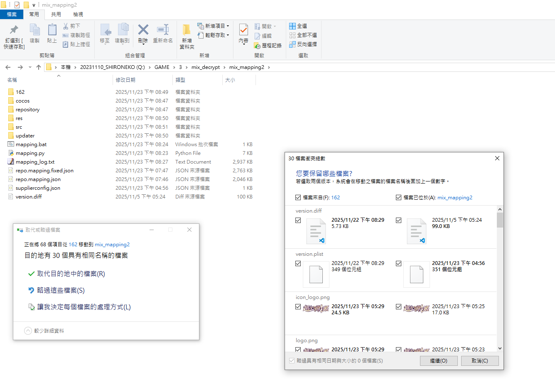Switch to the Share (共用) ribbon tab
This screenshot has width=555, height=392.
pos(56,15)
